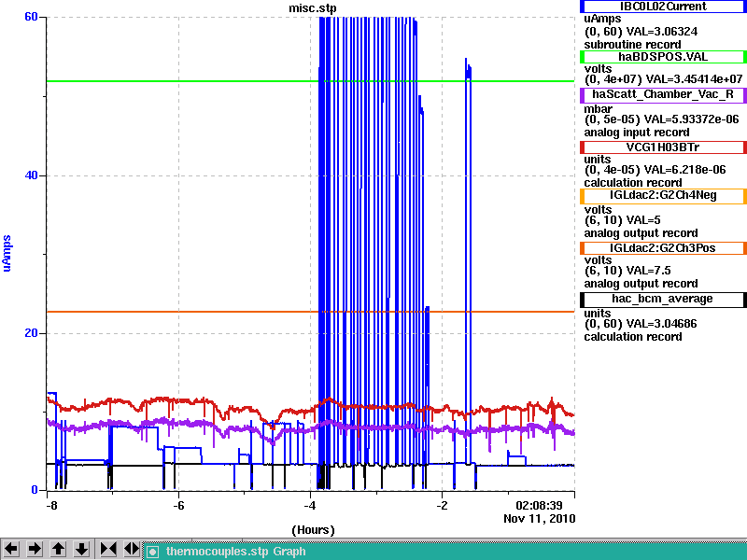Click the zoom-in time axis bowtie icon
The width and height of the screenshot is (747, 560).
(x=108, y=549)
